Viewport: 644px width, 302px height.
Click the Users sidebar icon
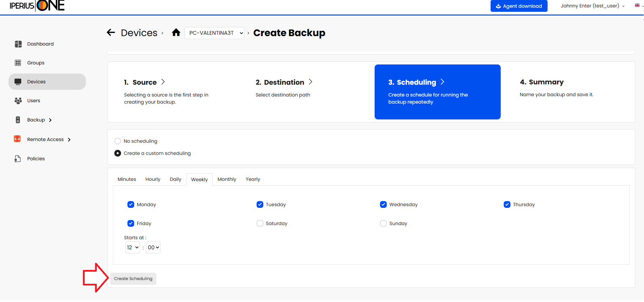(x=18, y=101)
